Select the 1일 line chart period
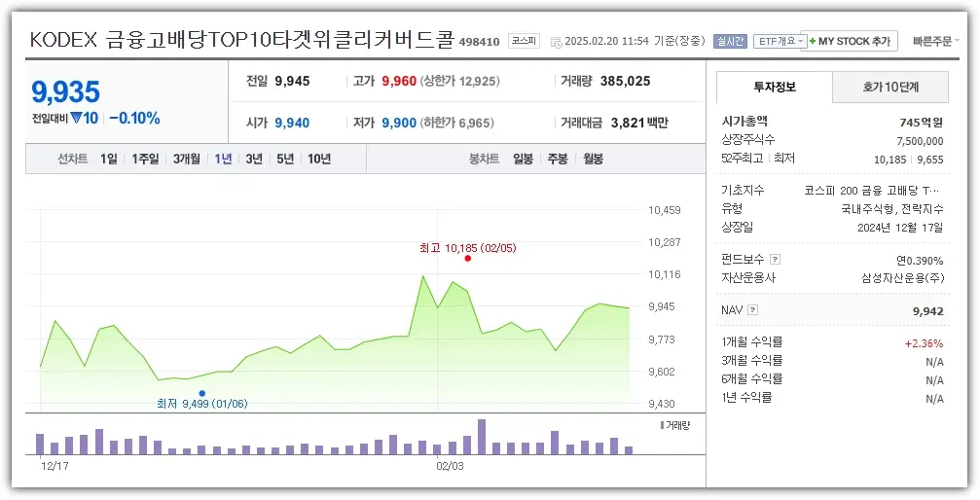 (109, 159)
